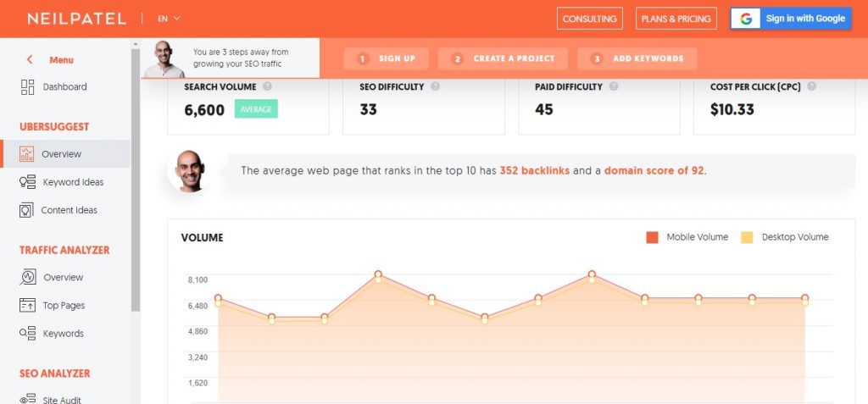Open PLANS & PRICING
This screenshot has width=868, height=404.
point(676,19)
